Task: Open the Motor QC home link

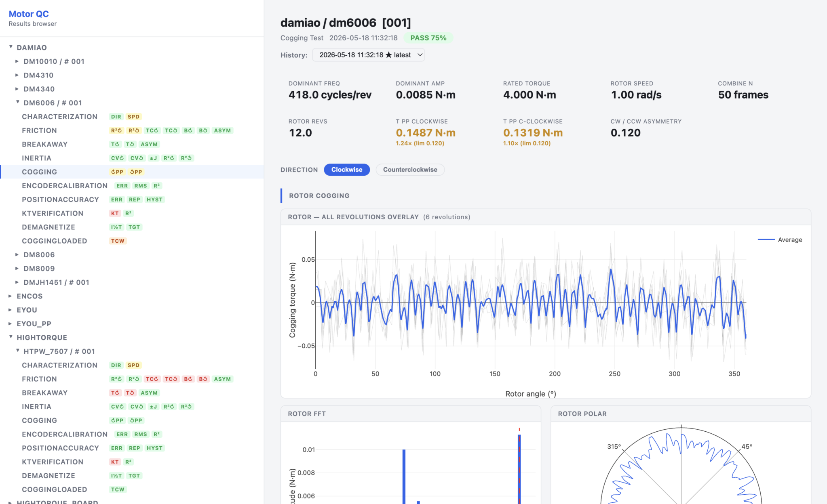Action: tap(29, 14)
